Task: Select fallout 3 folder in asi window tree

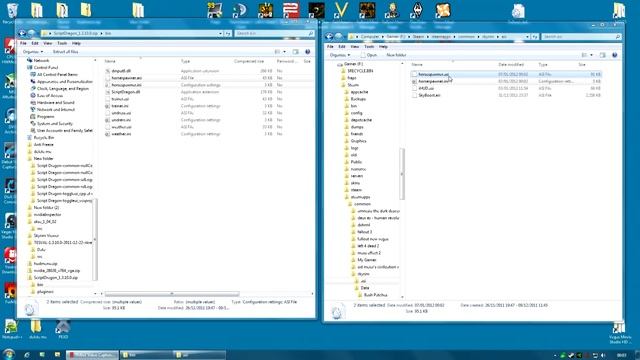Action: pyautogui.click(x=364, y=232)
